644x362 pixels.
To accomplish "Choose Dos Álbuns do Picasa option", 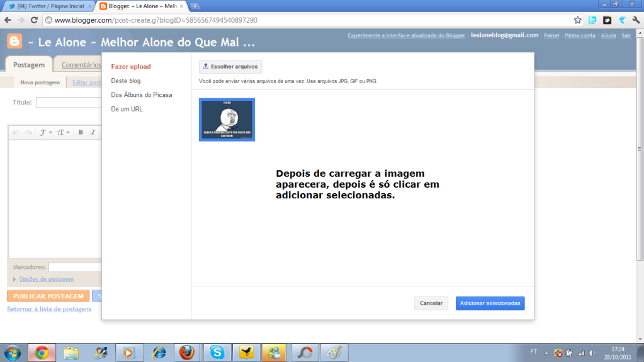I will 141,95.
